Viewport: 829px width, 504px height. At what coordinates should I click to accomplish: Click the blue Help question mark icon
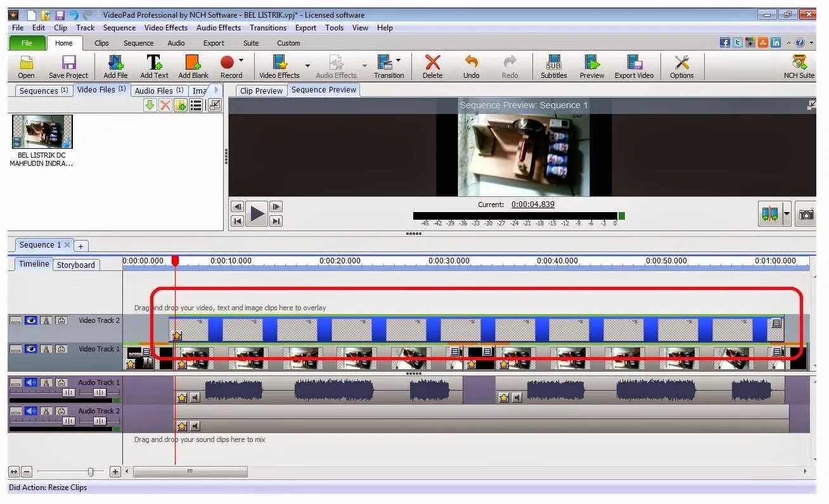point(800,42)
